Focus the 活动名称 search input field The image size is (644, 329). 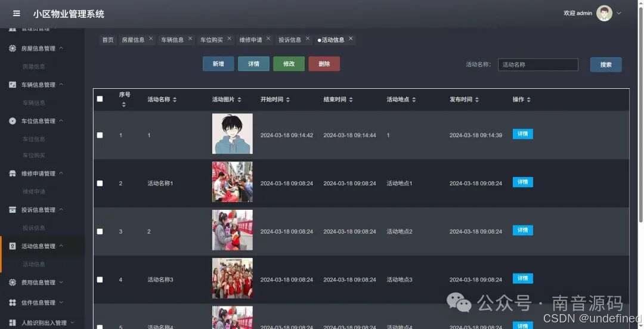point(538,64)
